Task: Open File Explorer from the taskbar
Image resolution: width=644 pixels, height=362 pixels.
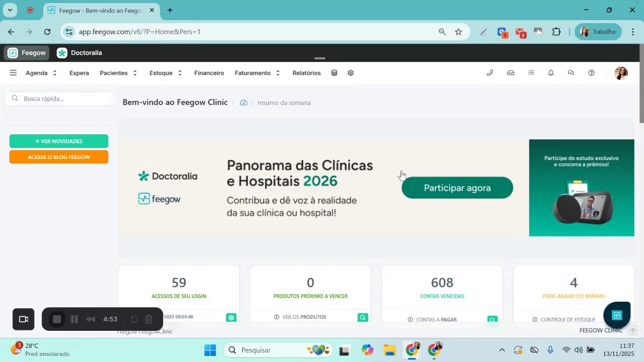Action: pos(389,350)
